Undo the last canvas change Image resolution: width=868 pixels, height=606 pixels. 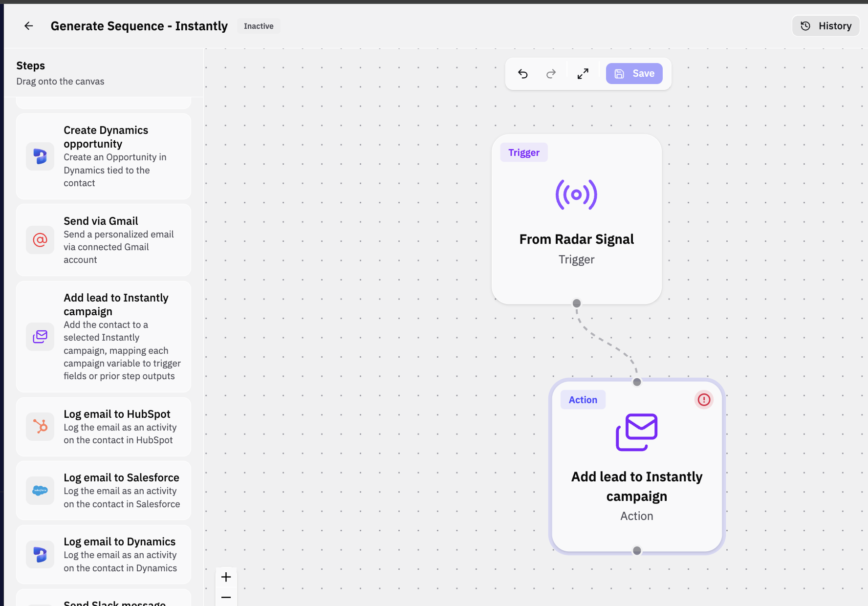tap(523, 74)
